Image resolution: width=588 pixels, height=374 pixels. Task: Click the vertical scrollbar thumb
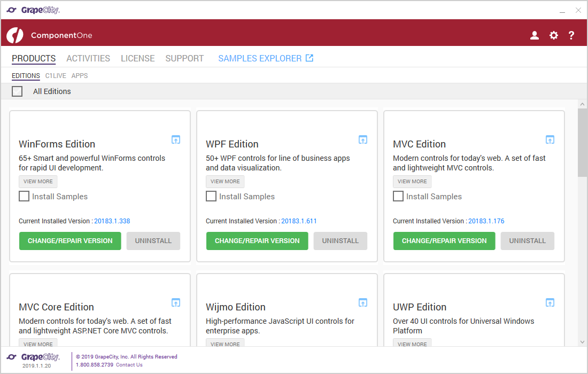coord(582,143)
